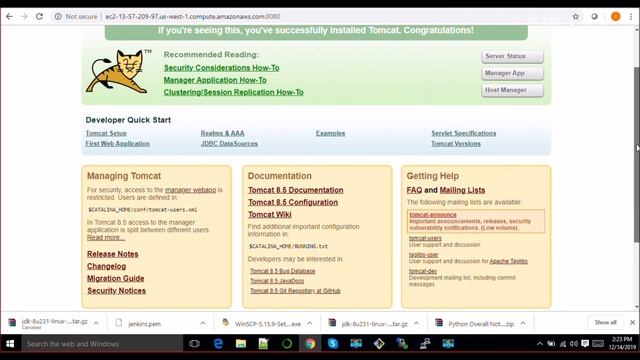Image resolution: width=640 pixels, height=360 pixels.
Task: Switch to Chrome in the taskbar
Action: coord(310,344)
